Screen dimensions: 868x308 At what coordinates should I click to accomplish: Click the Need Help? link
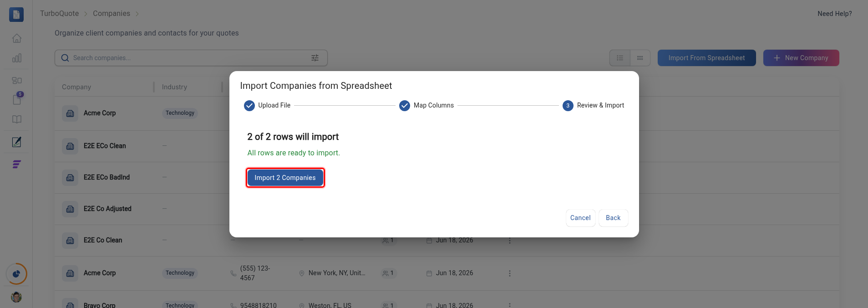pyautogui.click(x=835, y=14)
